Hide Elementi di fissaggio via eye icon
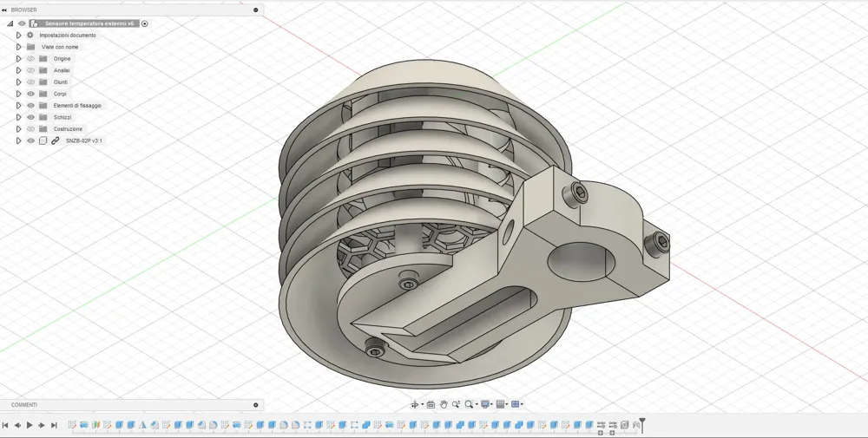The height and width of the screenshot is (438, 868). click(x=31, y=106)
